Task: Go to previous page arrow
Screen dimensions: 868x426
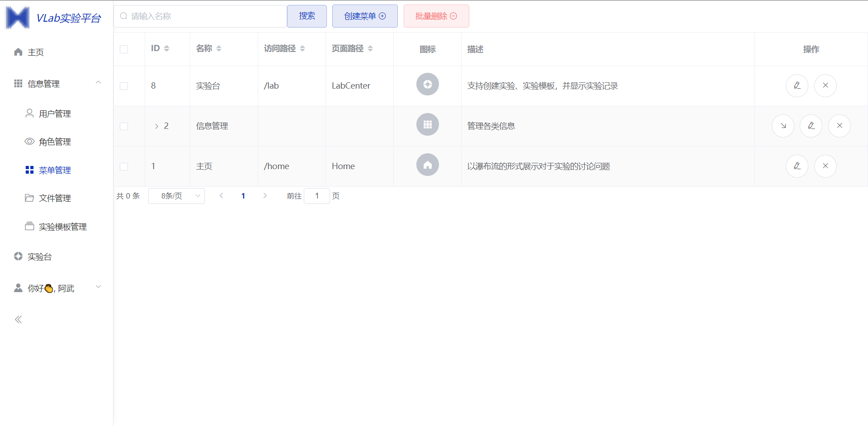Action: (x=221, y=196)
